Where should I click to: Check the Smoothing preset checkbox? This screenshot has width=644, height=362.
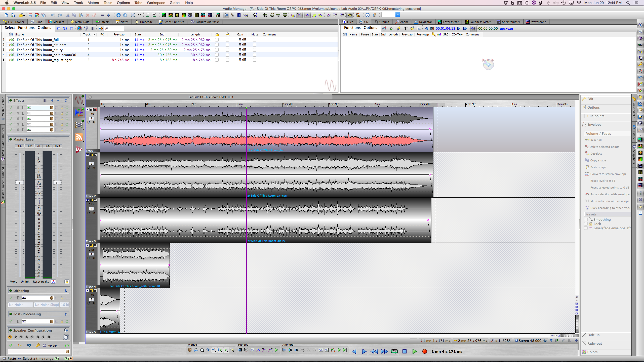pyautogui.click(x=586, y=219)
